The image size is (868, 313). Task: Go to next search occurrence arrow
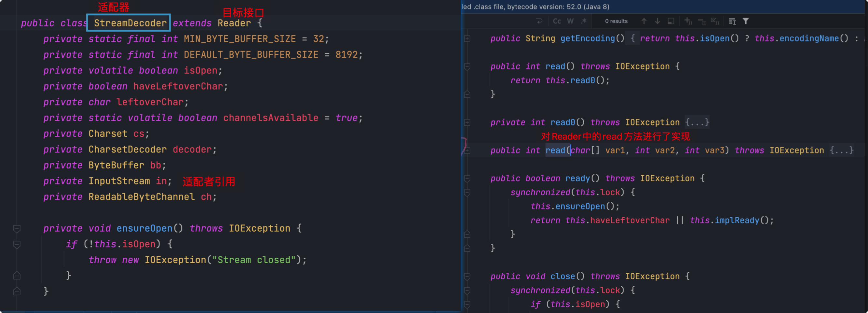click(x=658, y=21)
